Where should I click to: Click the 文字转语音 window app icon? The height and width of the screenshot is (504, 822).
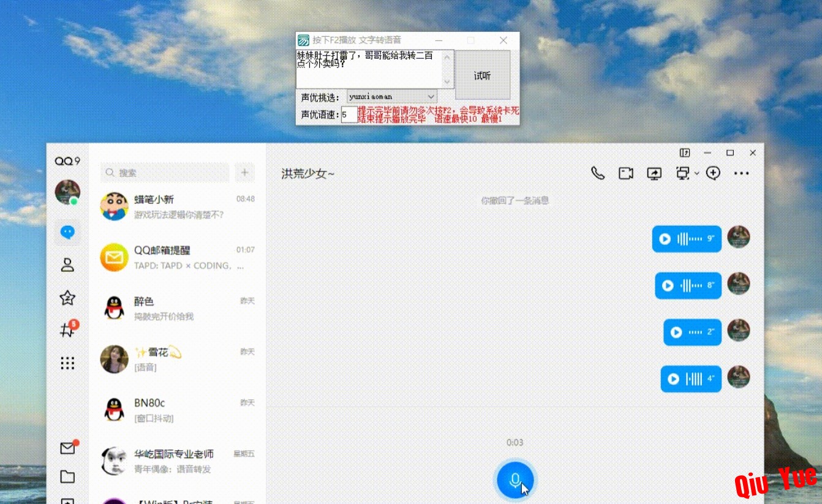[303, 40]
